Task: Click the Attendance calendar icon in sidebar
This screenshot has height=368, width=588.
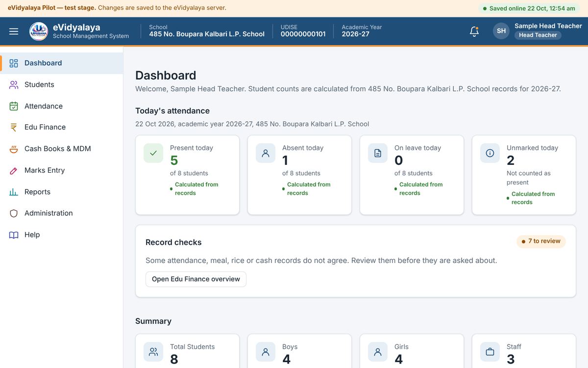Action: pyautogui.click(x=14, y=106)
